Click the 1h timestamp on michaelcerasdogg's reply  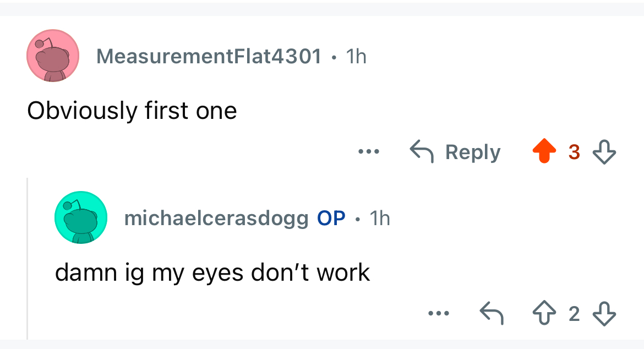380,219
